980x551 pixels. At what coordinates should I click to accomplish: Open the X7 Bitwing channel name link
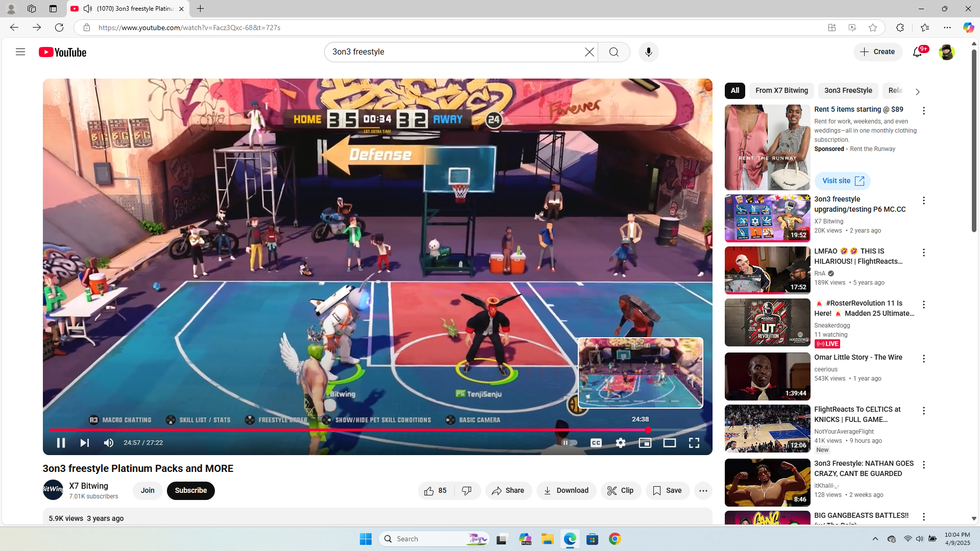(x=89, y=486)
